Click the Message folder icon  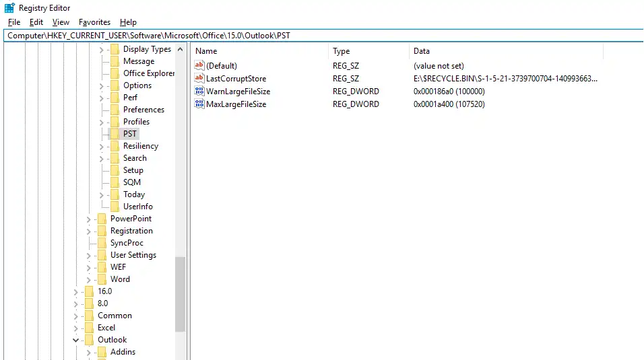tap(115, 61)
